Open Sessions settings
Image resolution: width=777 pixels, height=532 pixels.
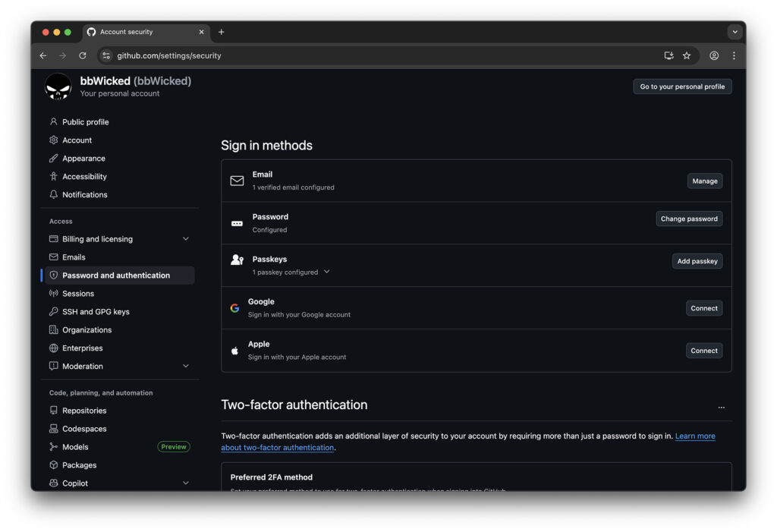[119, 293]
